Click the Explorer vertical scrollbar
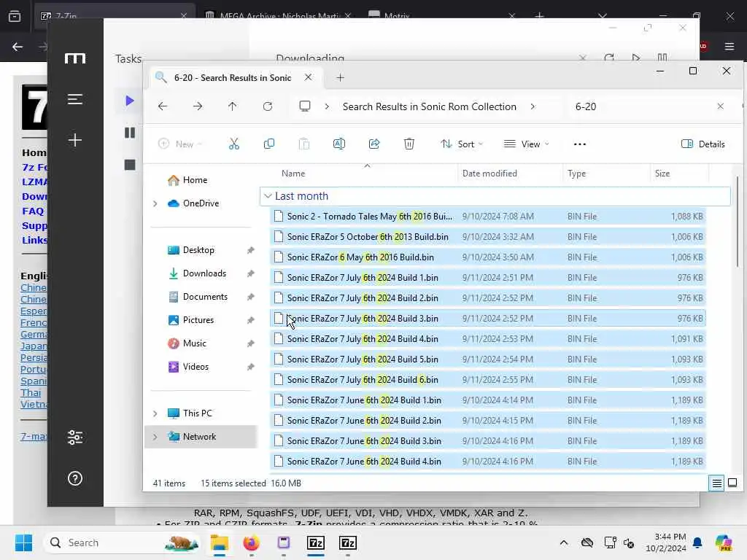747x560 pixels. coord(737,221)
